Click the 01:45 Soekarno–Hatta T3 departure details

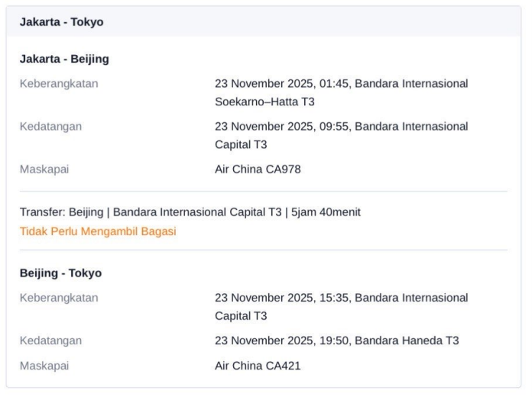coord(341,92)
